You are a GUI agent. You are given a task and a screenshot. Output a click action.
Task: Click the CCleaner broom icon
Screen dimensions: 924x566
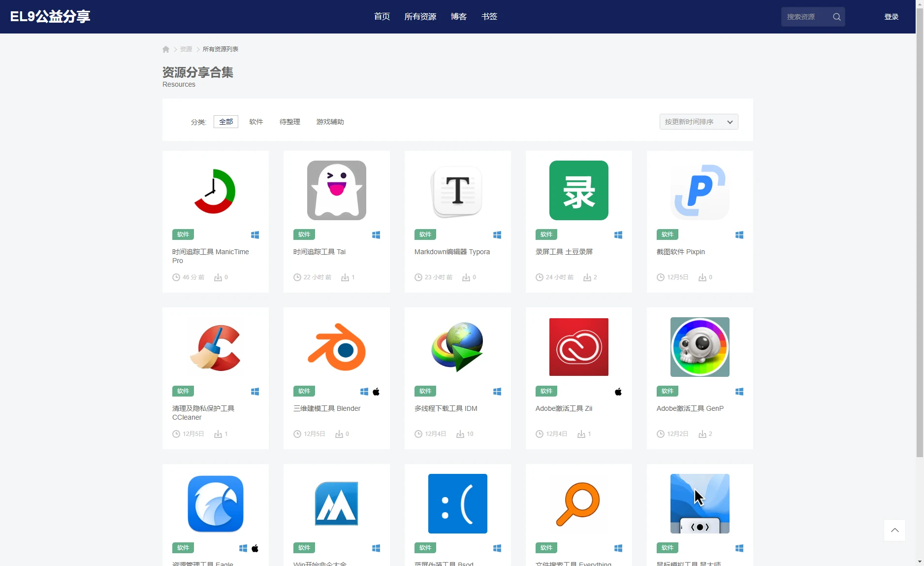coord(215,347)
